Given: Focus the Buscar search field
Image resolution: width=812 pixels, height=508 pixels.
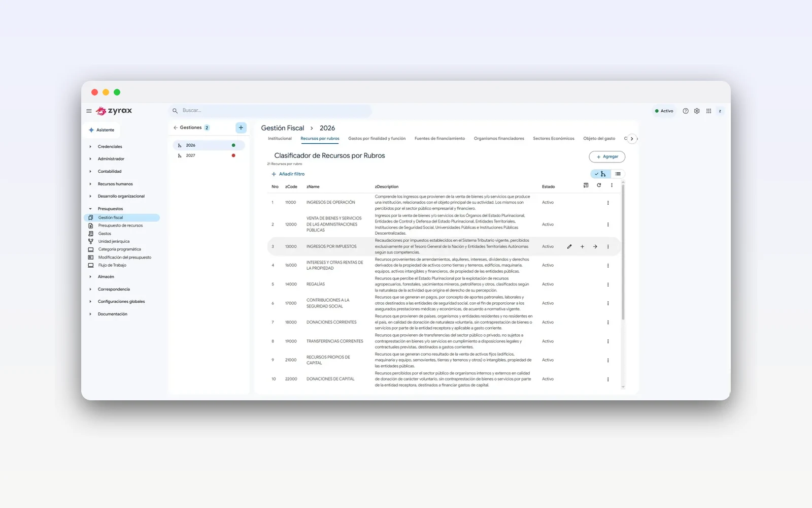Looking at the screenshot, I should tap(270, 110).
